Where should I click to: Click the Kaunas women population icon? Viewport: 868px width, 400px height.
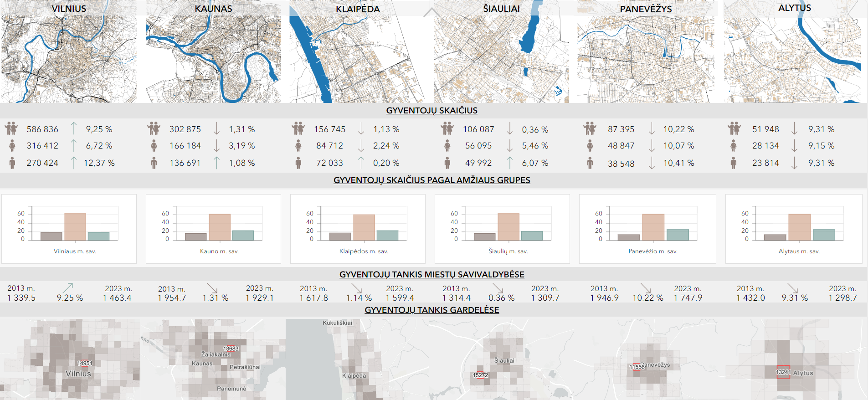[154, 145]
